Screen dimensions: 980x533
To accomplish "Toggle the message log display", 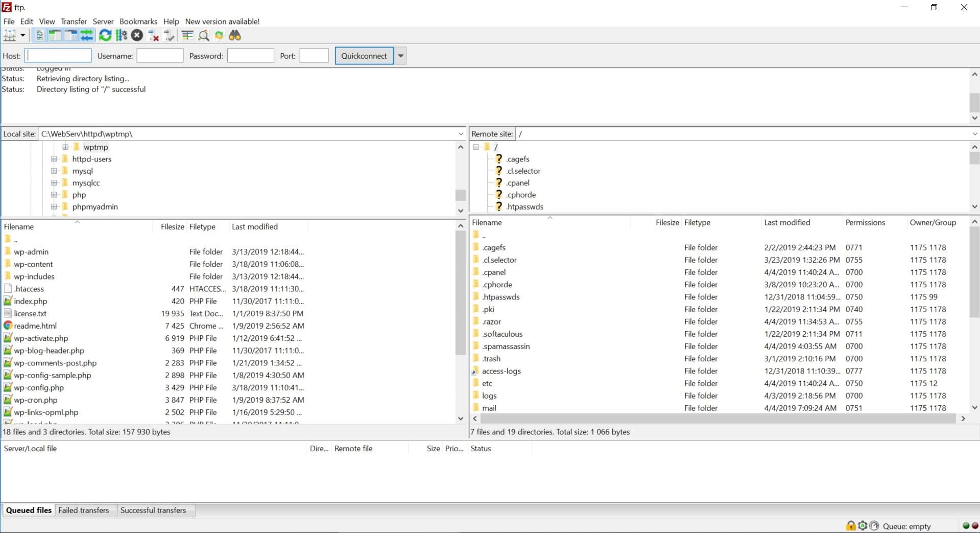I will coord(39,35).
